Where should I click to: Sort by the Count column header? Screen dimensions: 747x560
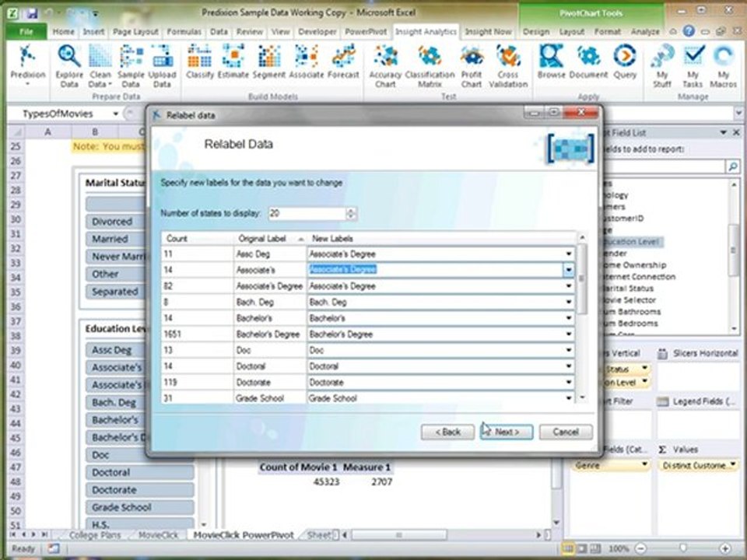pos(197,239)
